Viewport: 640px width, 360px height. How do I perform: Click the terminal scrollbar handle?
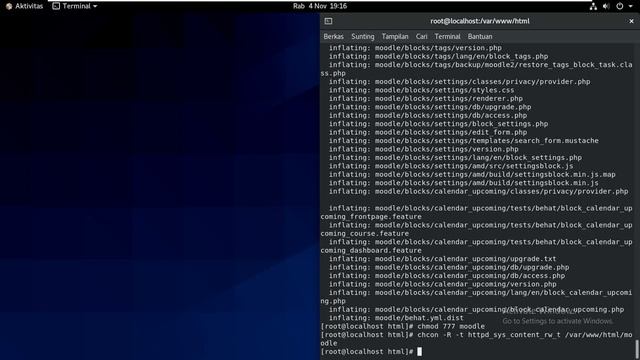tap(637, 349)
